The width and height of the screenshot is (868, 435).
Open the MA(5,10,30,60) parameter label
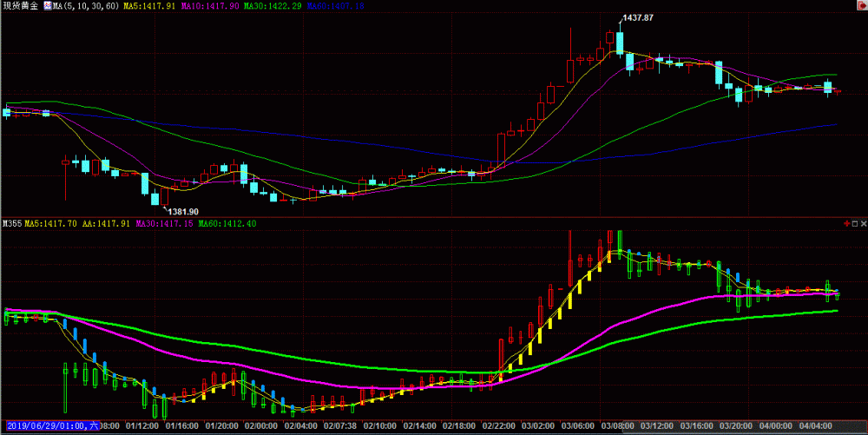point(86,5)
